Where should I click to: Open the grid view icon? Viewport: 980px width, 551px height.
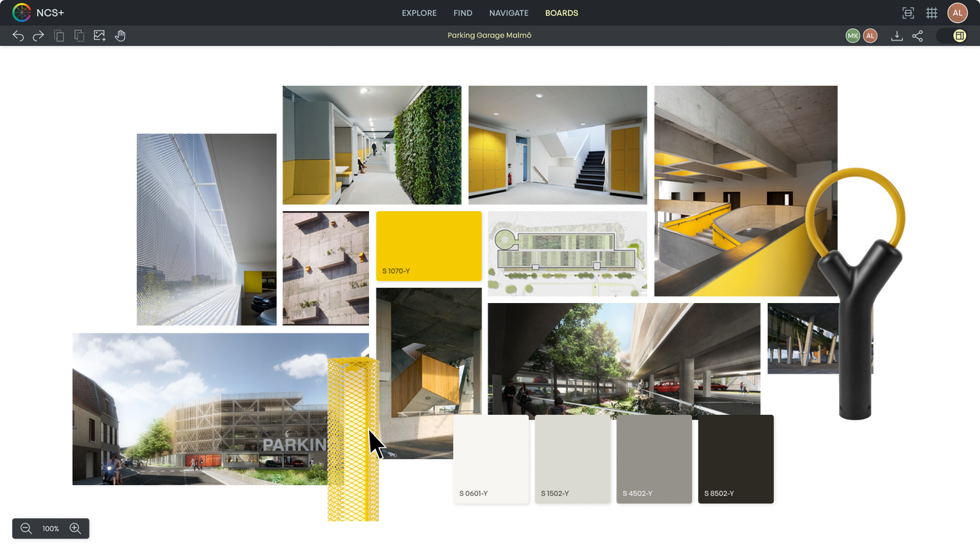tap(932, 12)
